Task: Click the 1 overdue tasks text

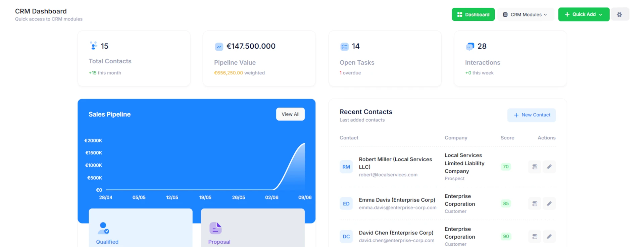Action: tap(350, 73)
